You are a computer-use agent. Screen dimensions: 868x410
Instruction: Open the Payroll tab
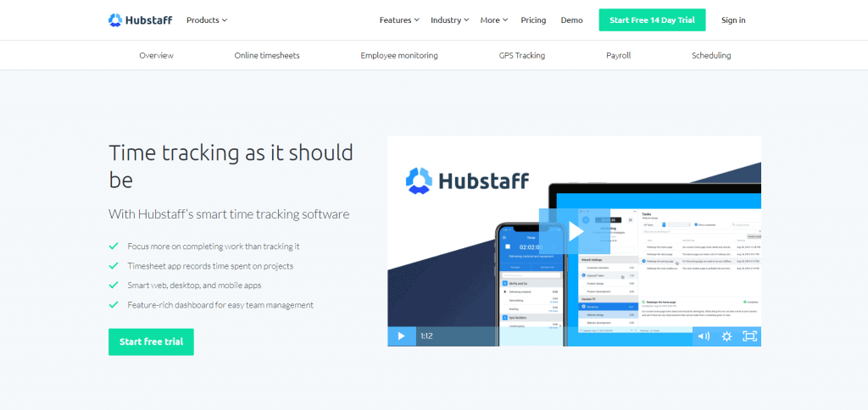click(618, 55)
